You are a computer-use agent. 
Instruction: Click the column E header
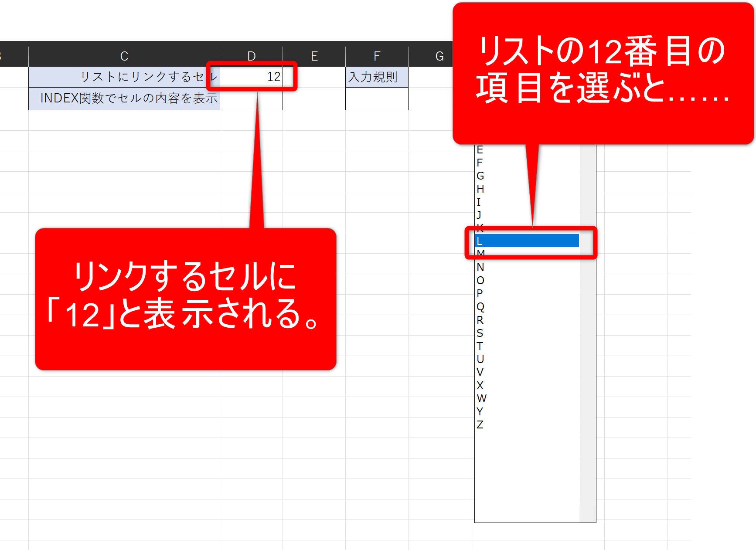tap(314, 56)
